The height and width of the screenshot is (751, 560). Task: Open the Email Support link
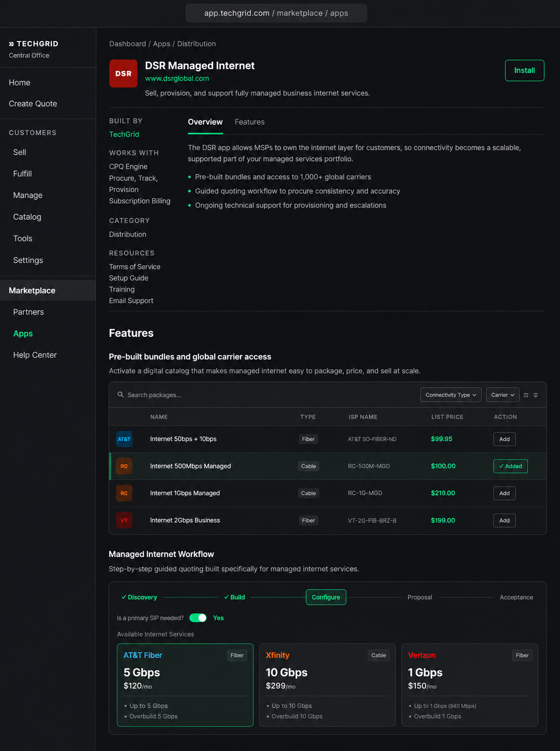tap(131, 301)
